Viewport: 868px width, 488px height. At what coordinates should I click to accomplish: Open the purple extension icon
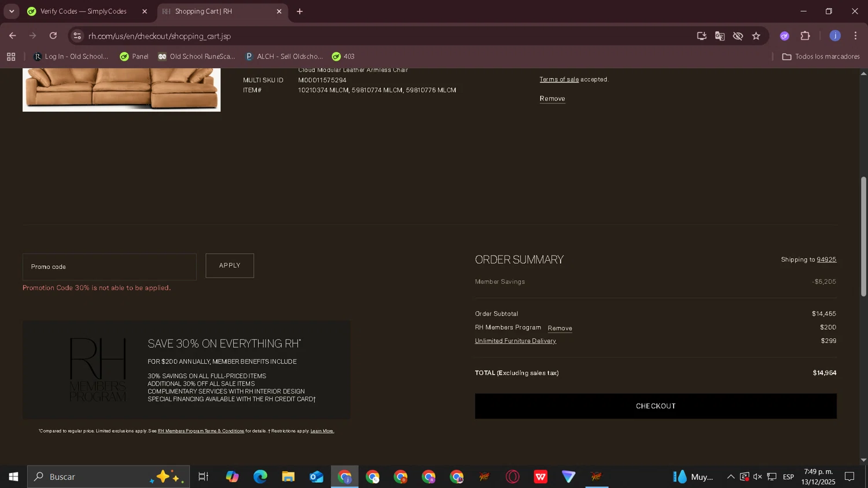(x=785, y=36)
